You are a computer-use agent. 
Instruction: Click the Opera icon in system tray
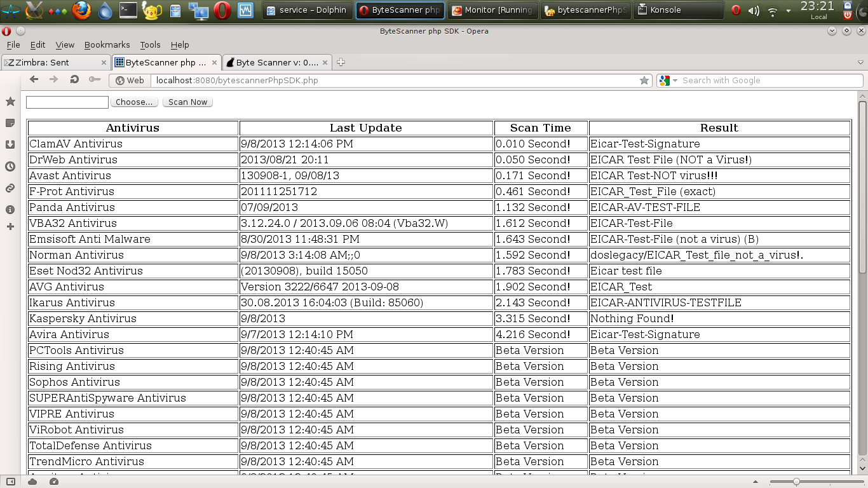736,11
